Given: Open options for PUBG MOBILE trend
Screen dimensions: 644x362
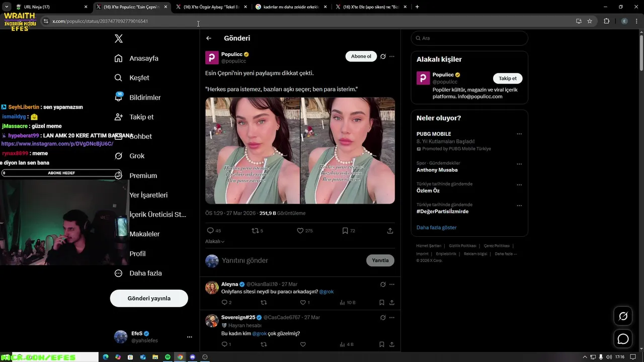Looking at the screenshot, I should (519, 134).
